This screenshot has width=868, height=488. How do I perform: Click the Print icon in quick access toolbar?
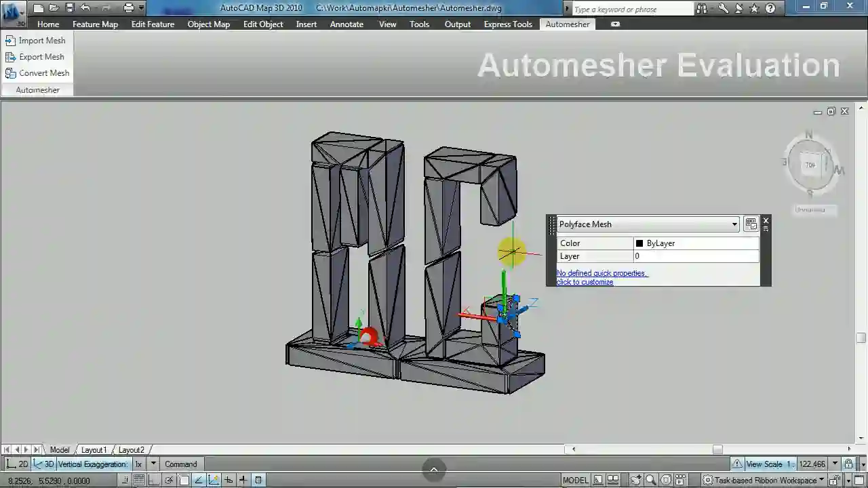pos(128,8)
